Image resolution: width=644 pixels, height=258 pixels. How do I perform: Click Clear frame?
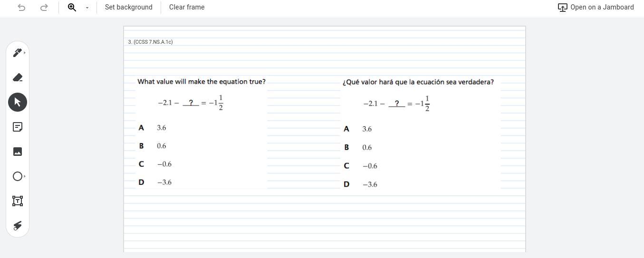187,7
